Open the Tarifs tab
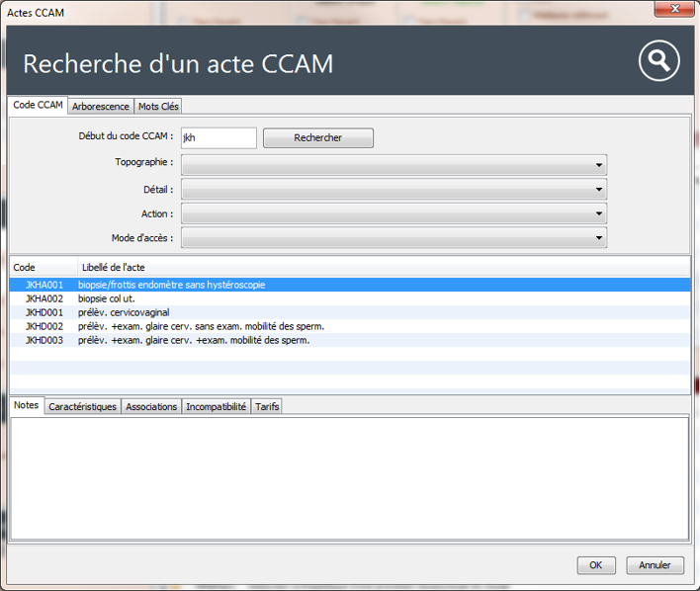The image size is (700, 591). click(267, 406)
